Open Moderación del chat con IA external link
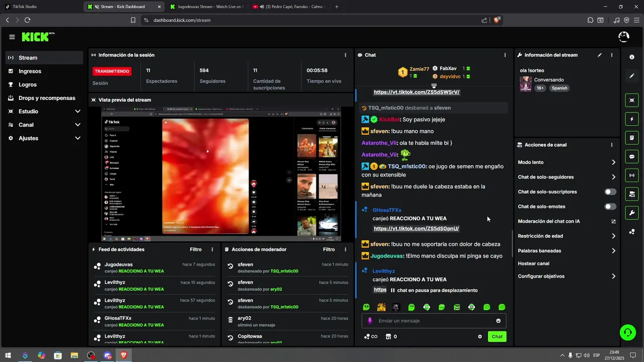Viewport: 644px width, 362px height. tap(613, 221)
